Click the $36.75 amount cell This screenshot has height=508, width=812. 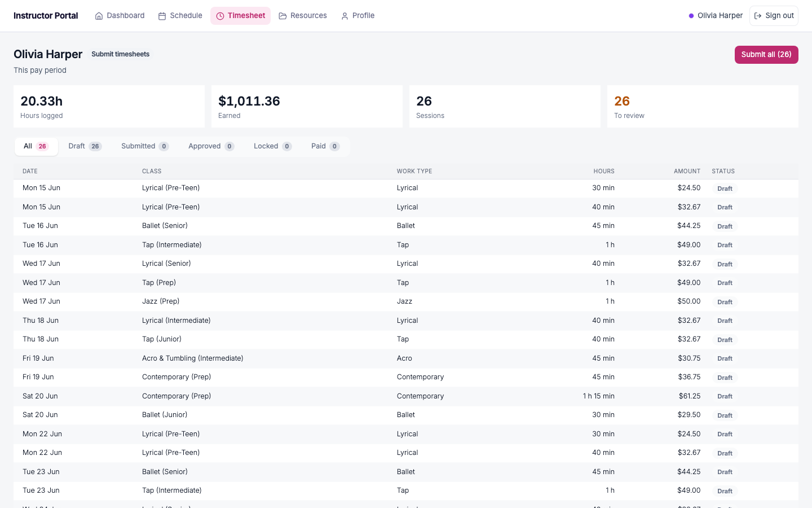click(689, 377)
